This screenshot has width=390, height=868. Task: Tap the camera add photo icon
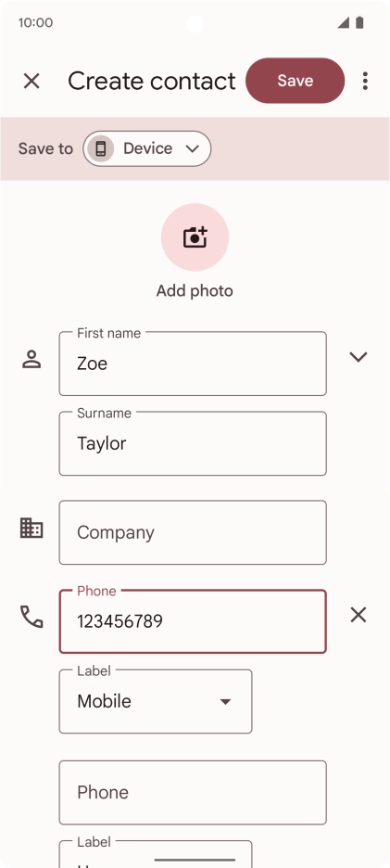pyautogui.click(x=195, y=236)
